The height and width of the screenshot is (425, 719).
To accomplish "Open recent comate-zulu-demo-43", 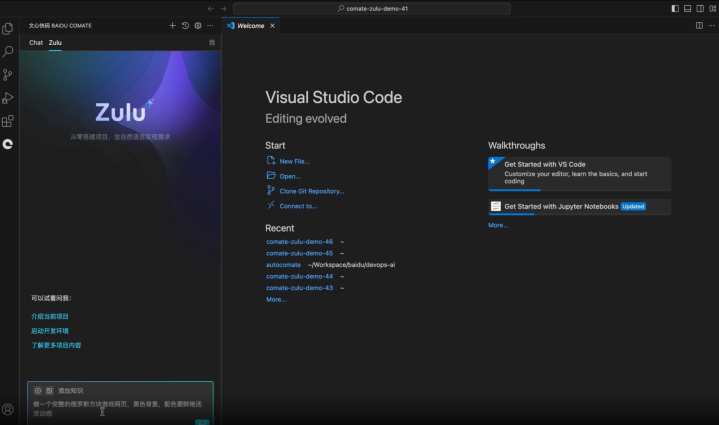I will [x=299, y=288].
